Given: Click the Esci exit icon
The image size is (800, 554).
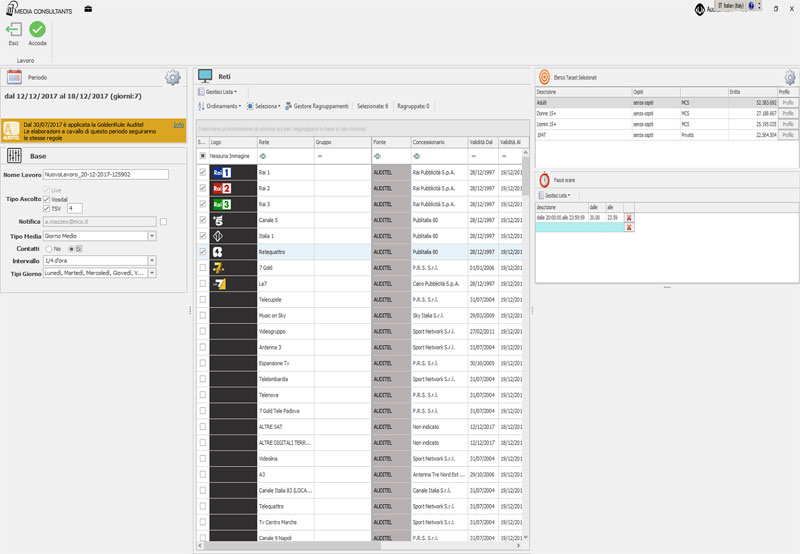Looking at the screenshot, I should [x=14, y=31].
